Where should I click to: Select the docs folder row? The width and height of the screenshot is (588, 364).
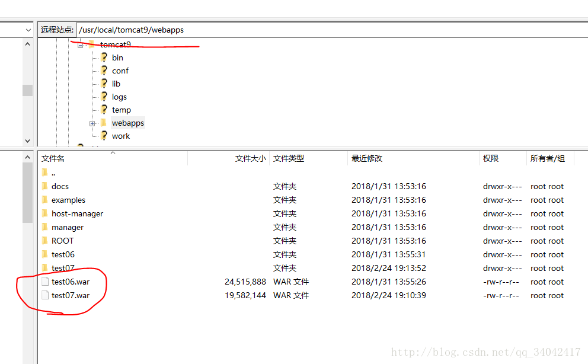click(x=306, y=186)
